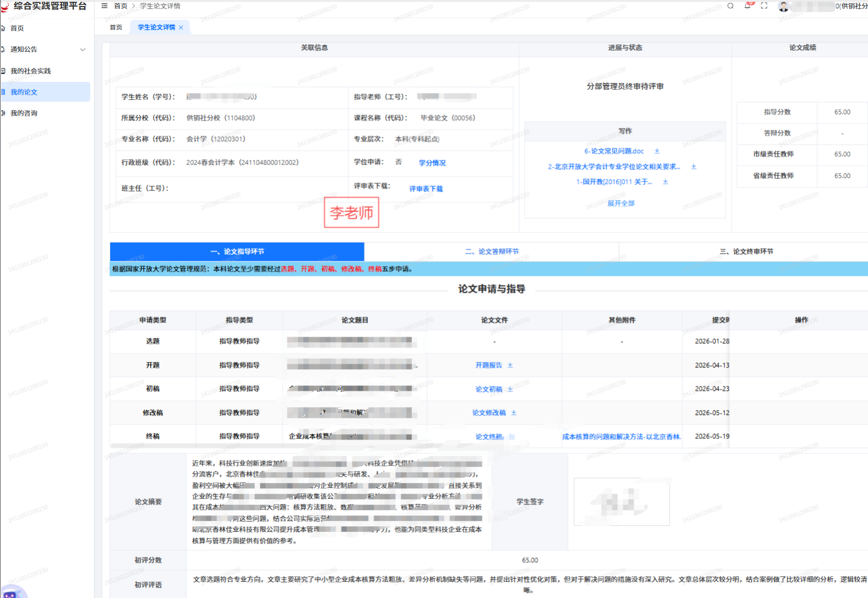Download 6-论文常见问题.doc via its arrow icon

pos(657,151)
